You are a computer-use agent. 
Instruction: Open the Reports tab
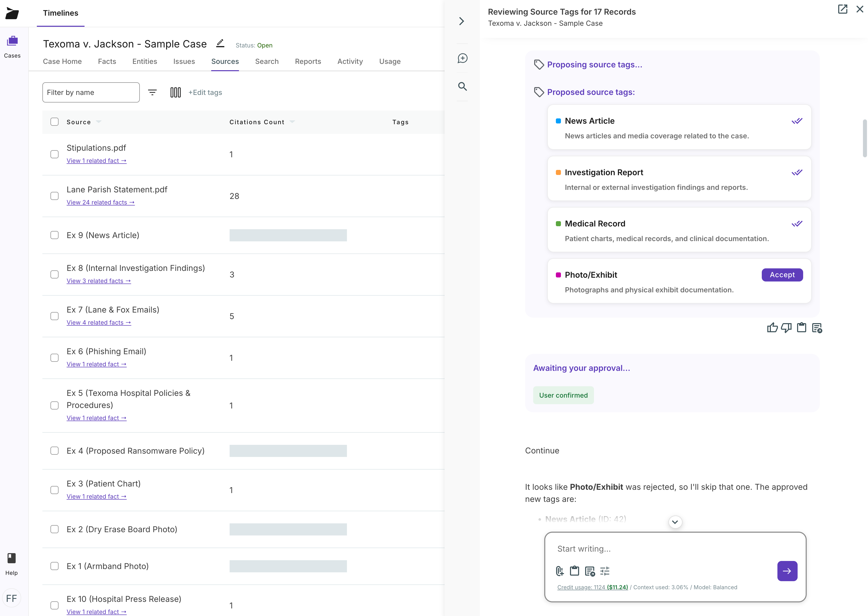[x=308, y=61]
